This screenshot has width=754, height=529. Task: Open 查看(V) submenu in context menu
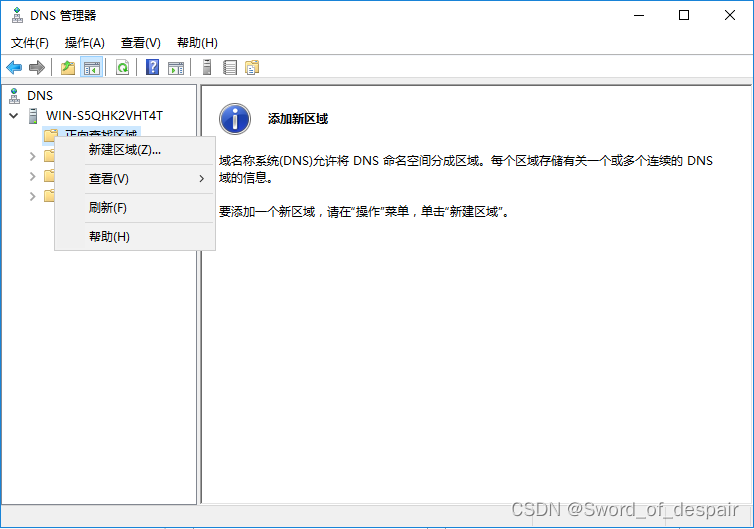135,179
